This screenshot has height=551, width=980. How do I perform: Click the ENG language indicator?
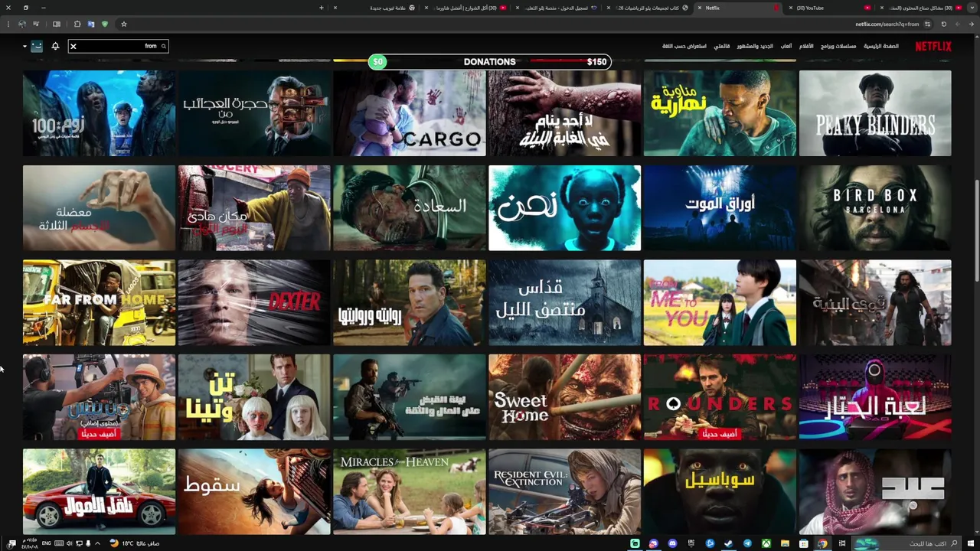coord(47,543)
